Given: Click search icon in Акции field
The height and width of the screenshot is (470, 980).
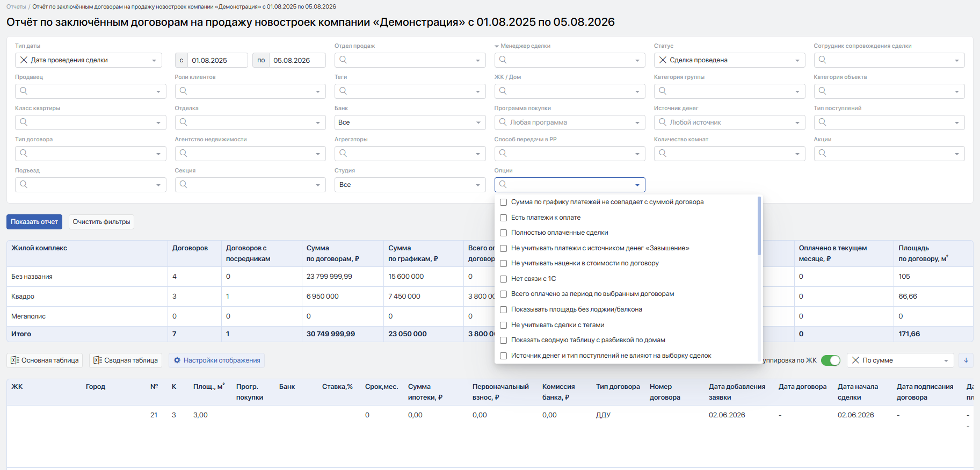Looking at the screenshot, I should (x=823, y=153).
